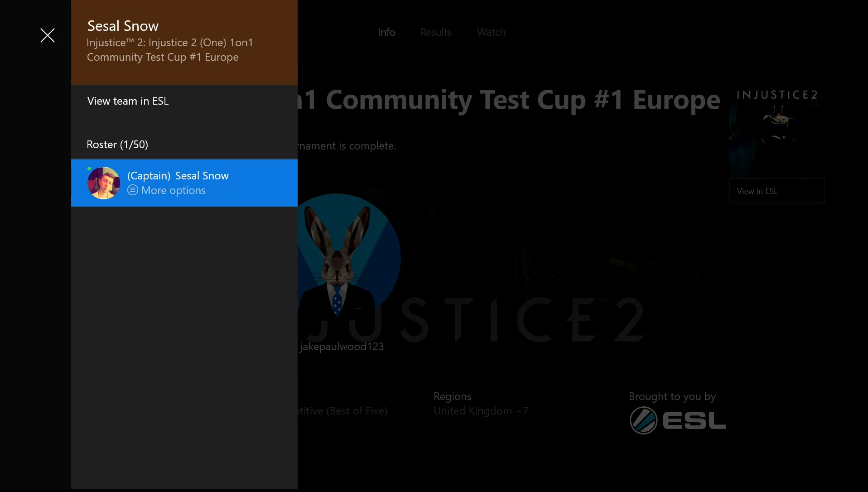Click the Sesal Snow team name header
Viewport: 868px width, 492px height.
pyautogui.click(x=123, y=26)
